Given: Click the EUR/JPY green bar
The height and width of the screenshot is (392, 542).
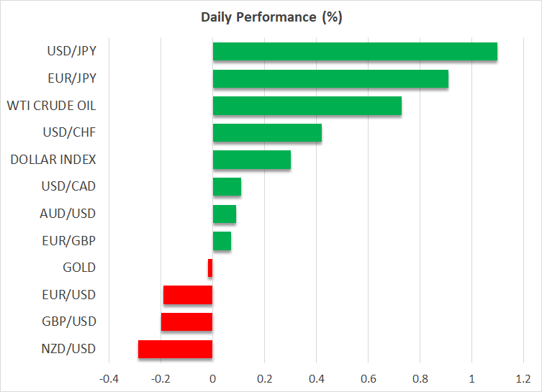Looking at the screenshot, I should click(x=330, y=78).
